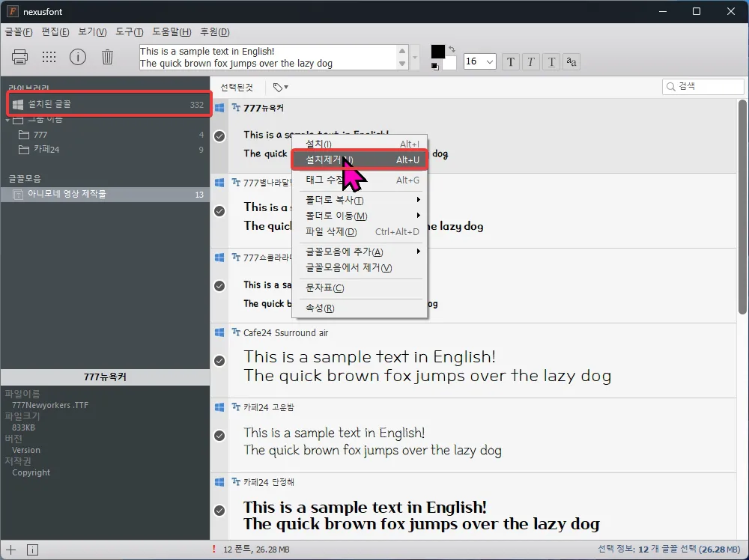
Task: Toggle underline text style button
Action: tap(551, 61)
